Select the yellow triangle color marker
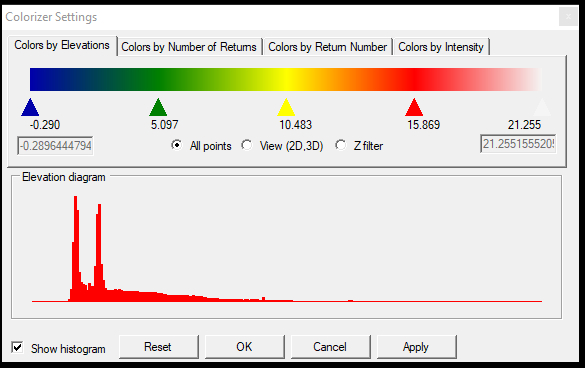Viewport: 585px width, 368px height. point(286,107)
